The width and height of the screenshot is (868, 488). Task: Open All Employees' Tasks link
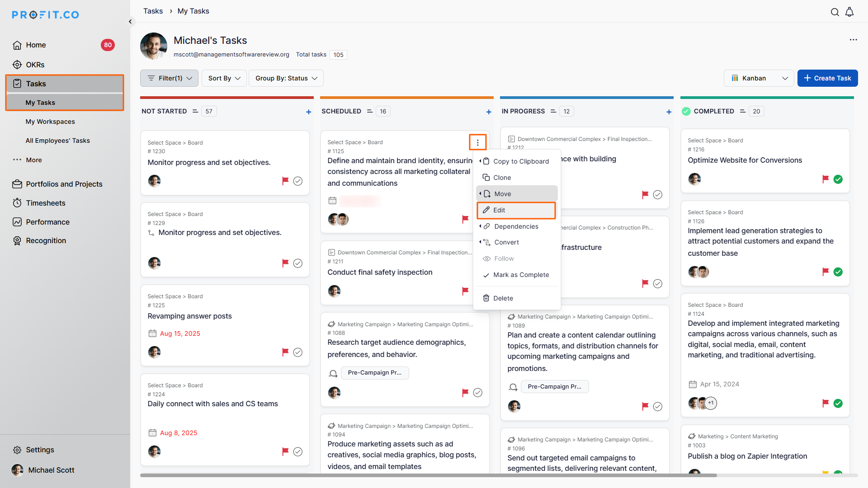click(x=58, y=141)
